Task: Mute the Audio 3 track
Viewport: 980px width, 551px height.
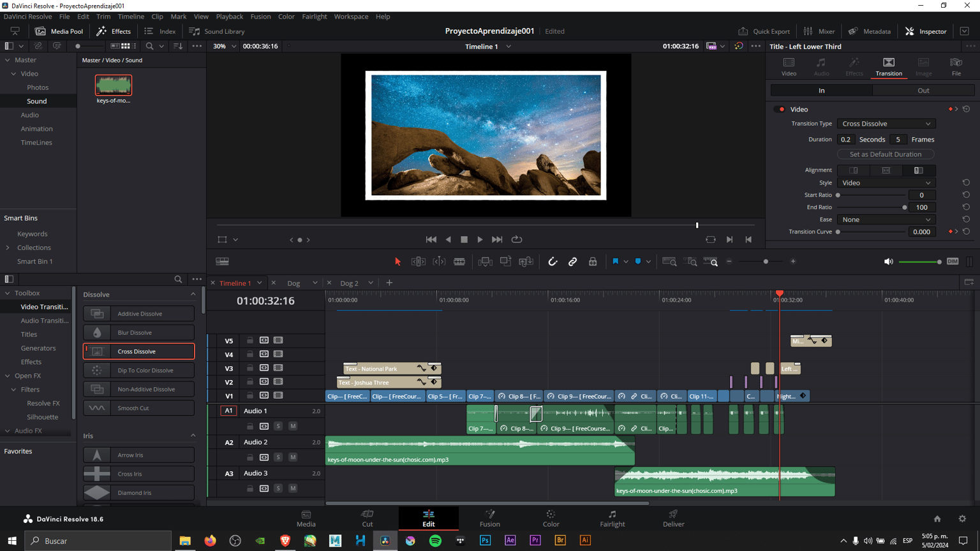Action: click(293, 489)
